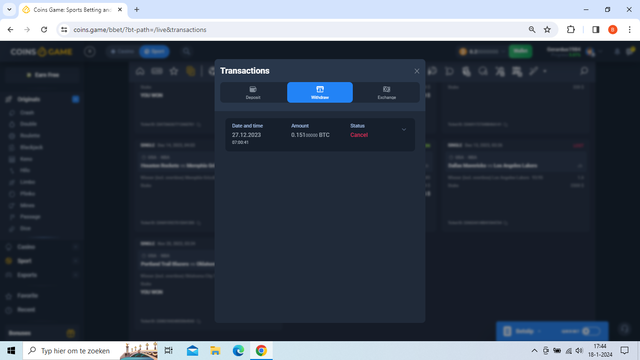The height and width of the screenshot is (360, 640).
Task: Open Favorite in the sidebar
Action: 27,296
